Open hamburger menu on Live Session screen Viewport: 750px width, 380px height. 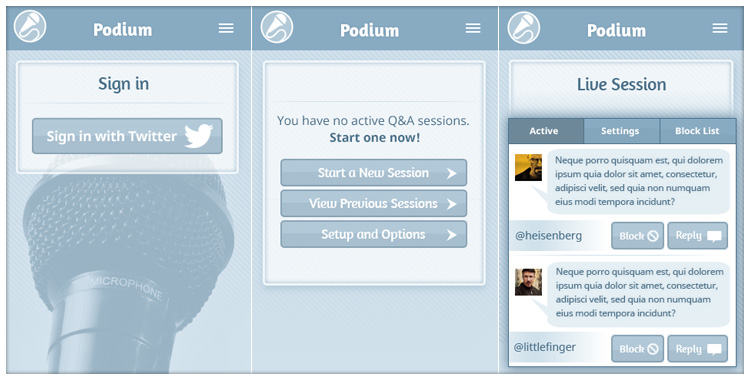(720, 28)
